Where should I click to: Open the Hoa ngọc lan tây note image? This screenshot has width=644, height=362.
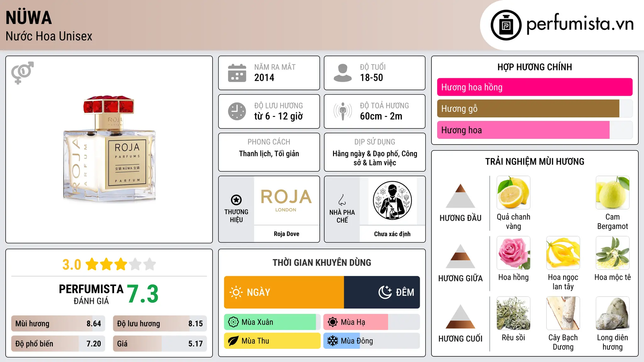pyautogui.click(x=563, y=253)
